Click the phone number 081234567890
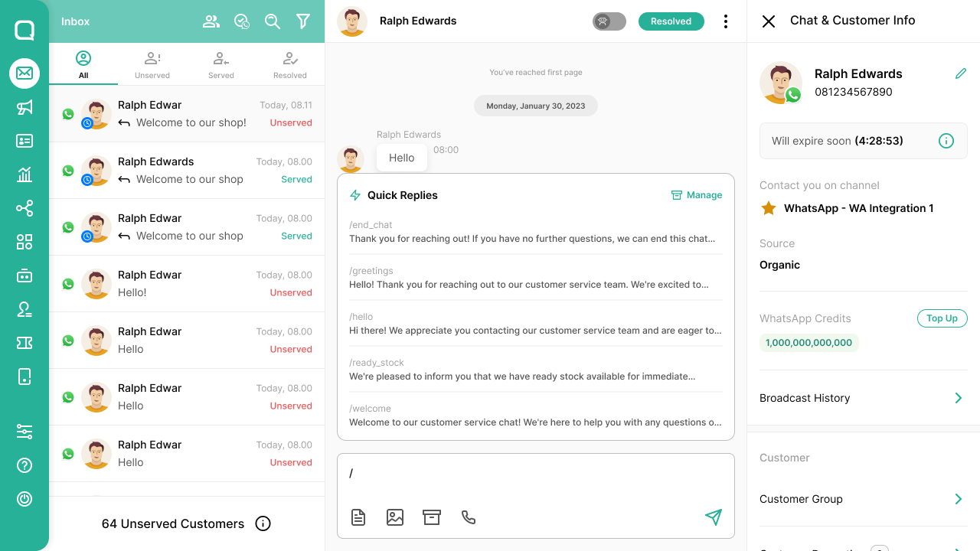This screenshot has width=980, height=551. [854, 92]
